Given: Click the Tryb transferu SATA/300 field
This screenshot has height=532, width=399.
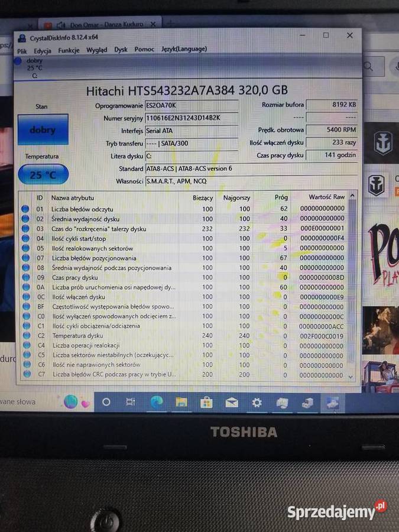Looking at the screenshot, I should (x=192, y=143).
